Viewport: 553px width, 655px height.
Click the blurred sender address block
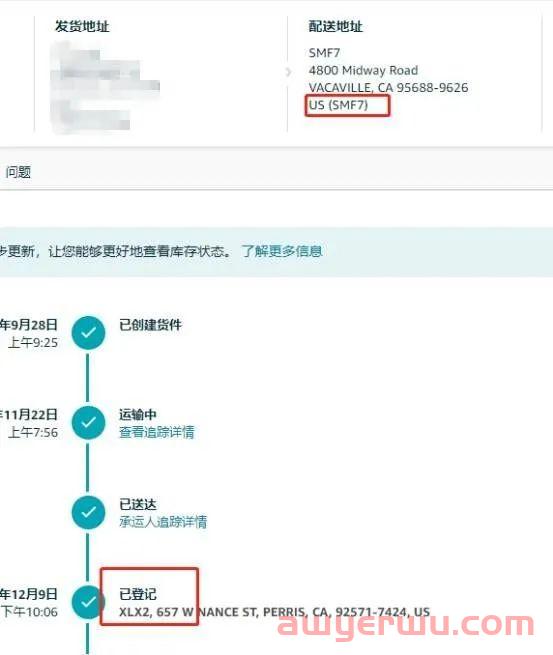pos(104,87)
